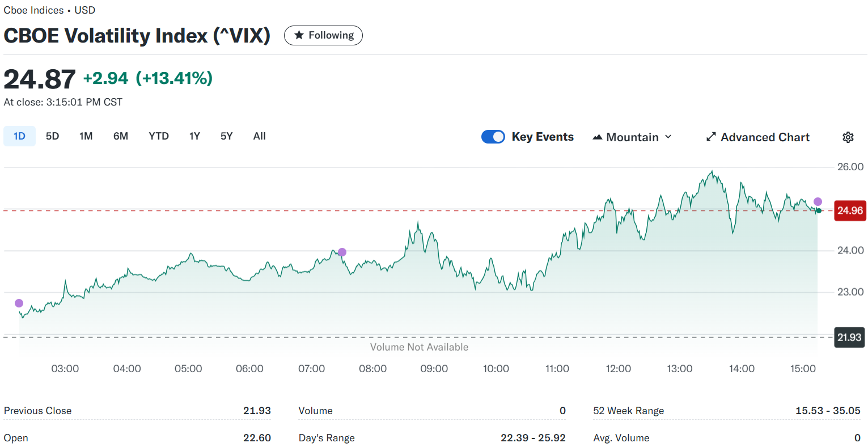This screenshot has width=868, height=447.
Task: Click the At close: 3:15:01 PM CST text
Action: (63, 102)
